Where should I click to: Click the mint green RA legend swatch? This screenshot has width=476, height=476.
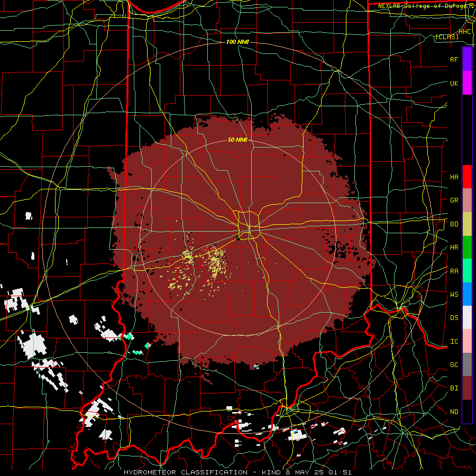coord(467,271)
